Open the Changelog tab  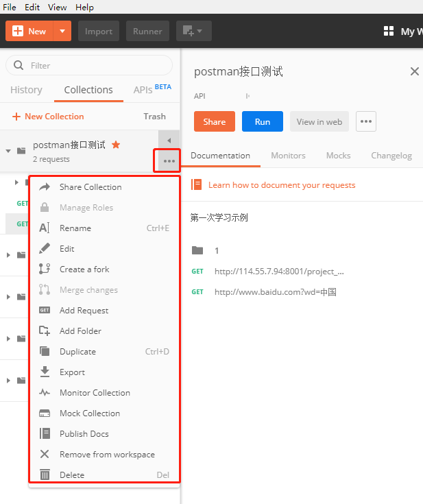click(391, 156)
